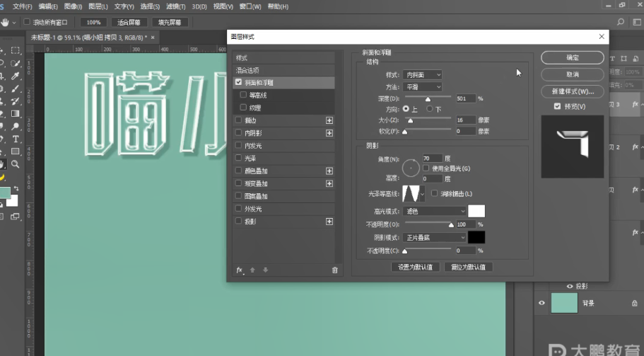
Task: Enable the 等高线 checkbox
Action: pos(244,95)
